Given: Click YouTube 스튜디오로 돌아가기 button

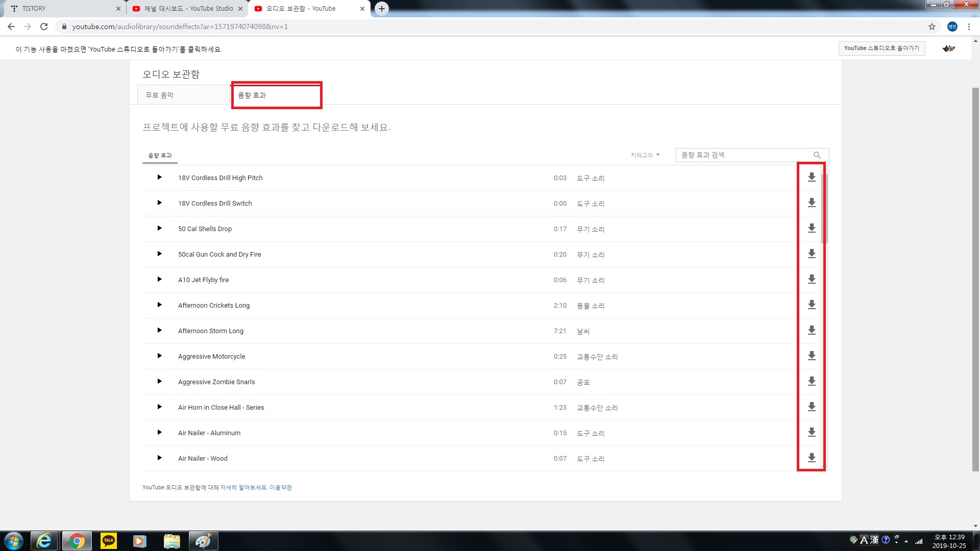Looking at the screenshot, I should click(881, 48).
